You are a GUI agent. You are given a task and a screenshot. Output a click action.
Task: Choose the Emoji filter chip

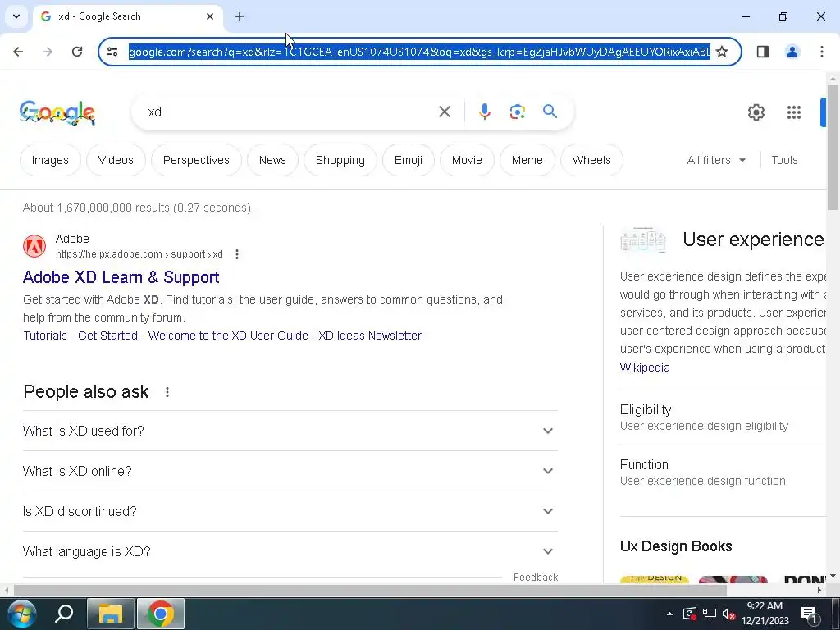click(409, 160)
